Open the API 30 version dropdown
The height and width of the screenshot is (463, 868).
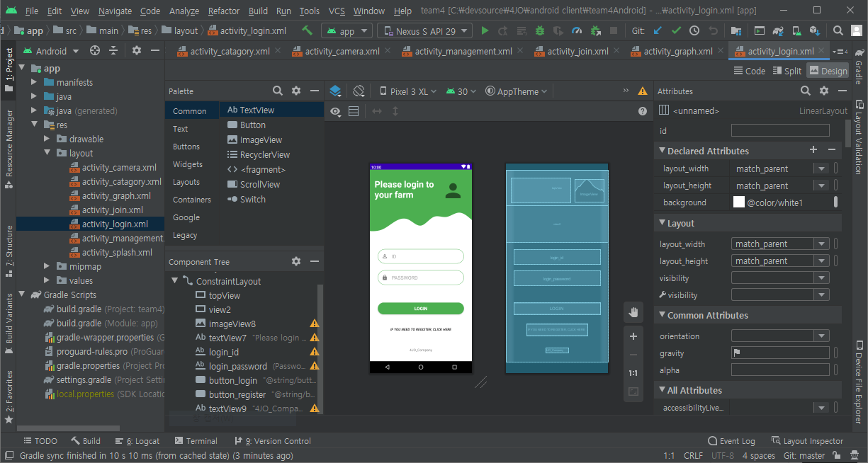coord(462,91)
